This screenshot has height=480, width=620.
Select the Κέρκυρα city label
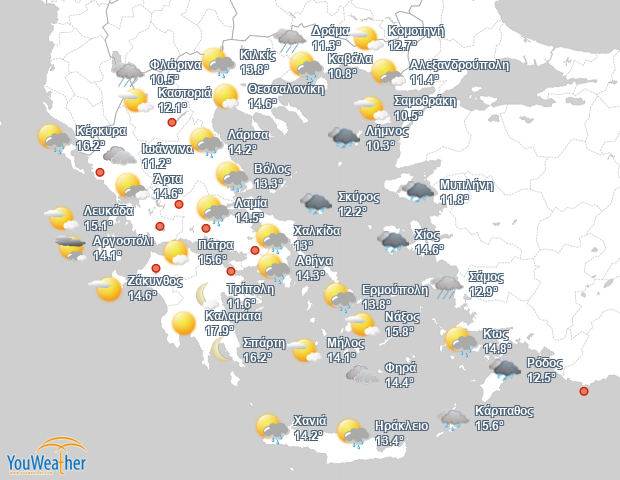coord(101,131)
